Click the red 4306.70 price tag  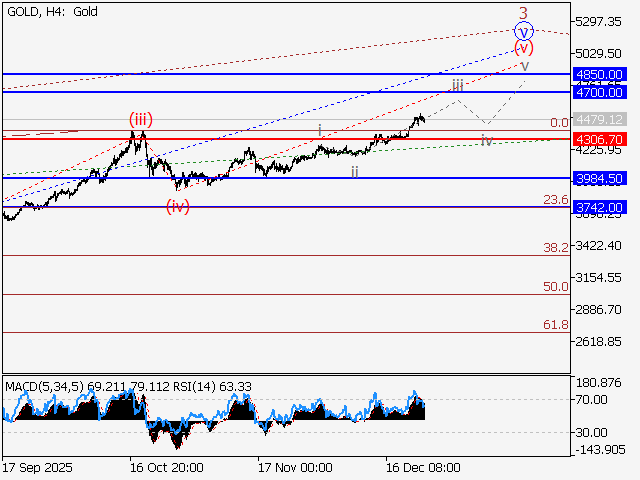[x=600, y=139]
